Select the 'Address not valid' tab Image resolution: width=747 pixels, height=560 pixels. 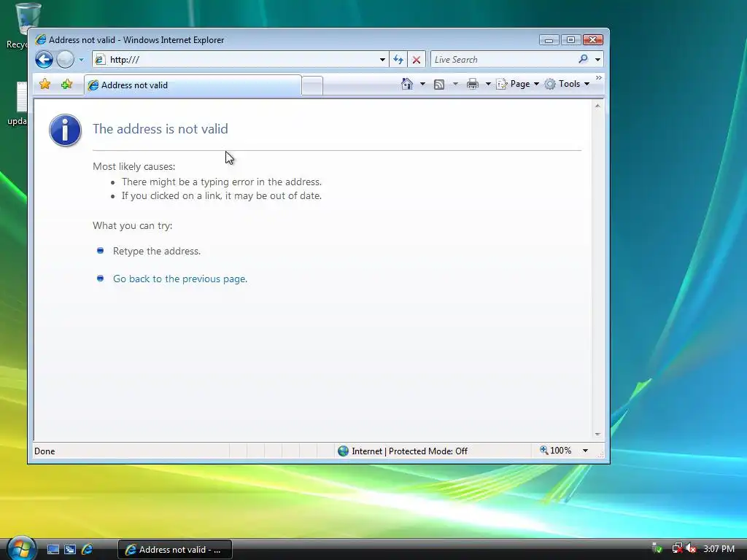pos(193,85)
